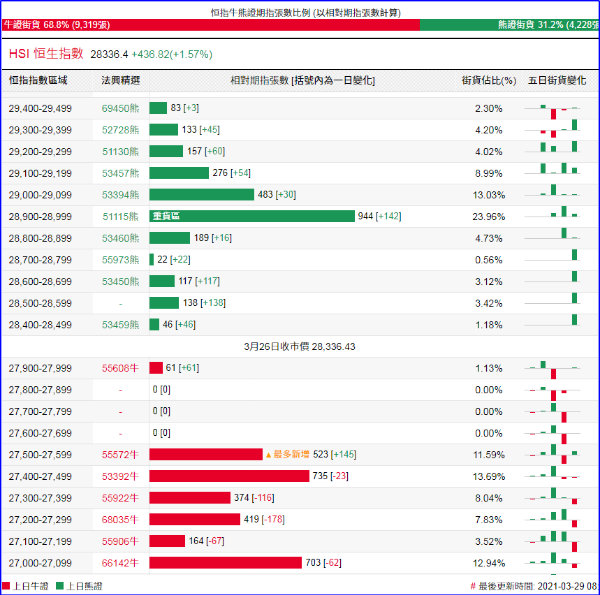Open warrant link 53394熊
The image size is (600, 595).
(x=120, y=195)
